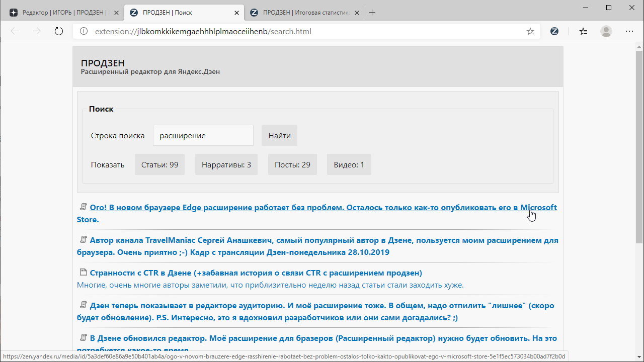Click the search string input field
Screen dimensions: 644x362
203,135
